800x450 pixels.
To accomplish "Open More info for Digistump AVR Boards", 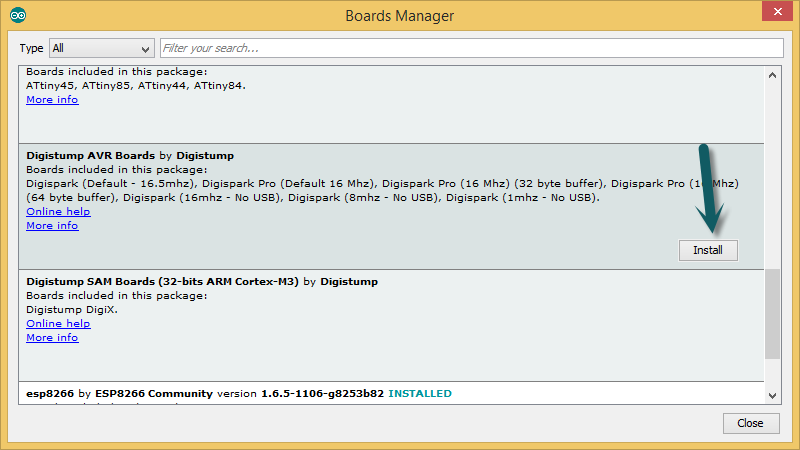I will click(x=52, y=226).
